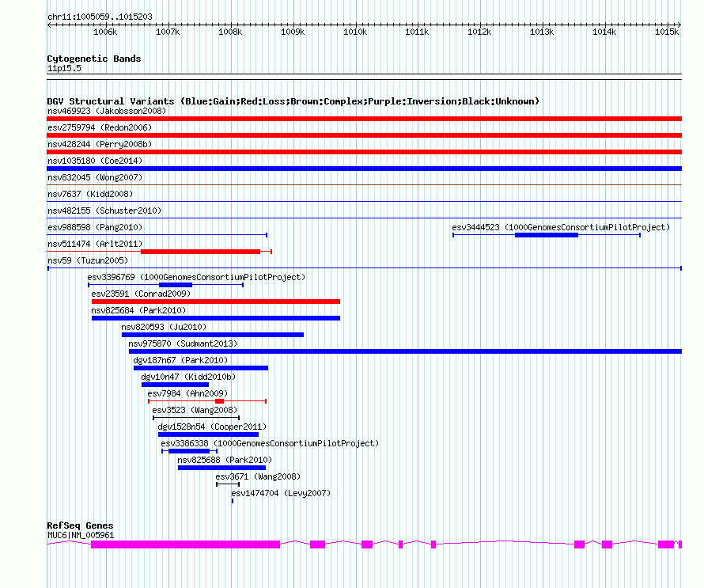The width and height of the screenshot is (704, 588).
Task: Click the 1007k ruler position label
Action: 168,32
